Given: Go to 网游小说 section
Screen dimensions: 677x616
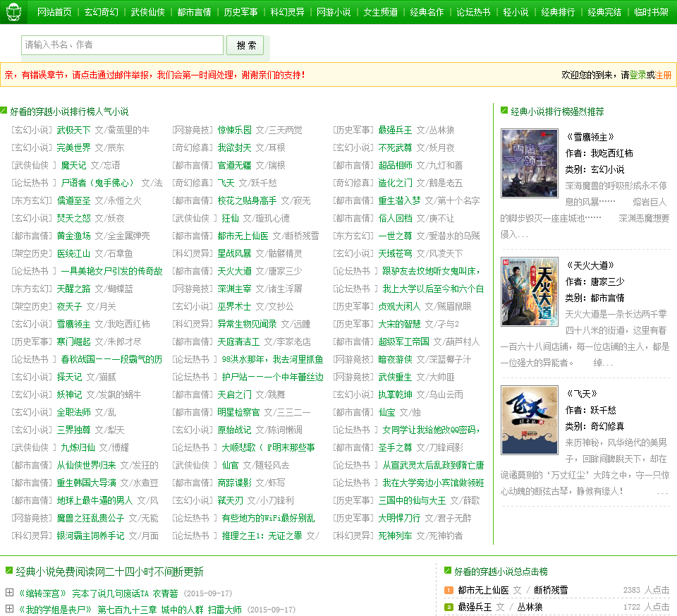Looking at the screenshot, I should coord(334,12).
